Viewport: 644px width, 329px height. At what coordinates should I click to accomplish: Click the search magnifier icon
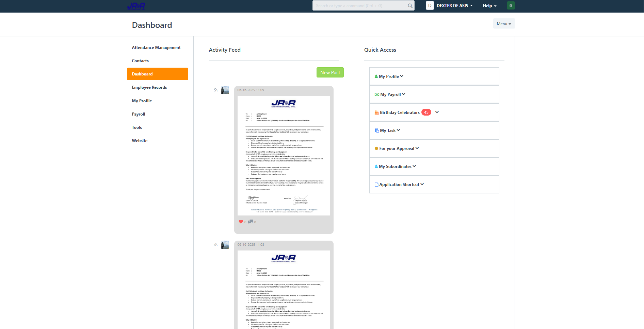(x=410, y=6)
